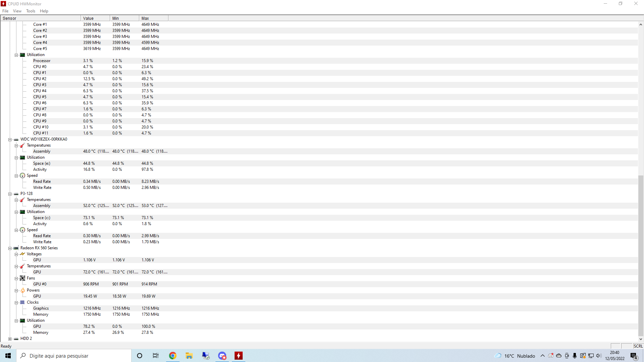Select P3-128 Temperatures thermometer icon

point(22,200)
